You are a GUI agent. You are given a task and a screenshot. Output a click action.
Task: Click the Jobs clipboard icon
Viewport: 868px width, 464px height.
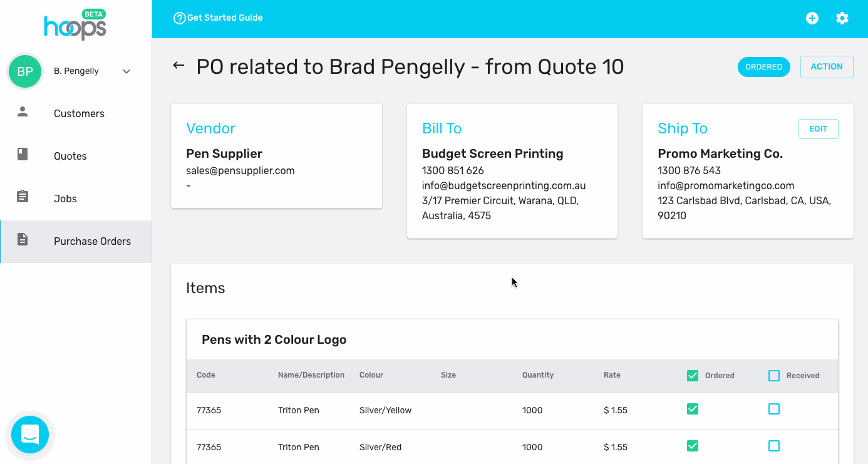(x=23, y=197)
